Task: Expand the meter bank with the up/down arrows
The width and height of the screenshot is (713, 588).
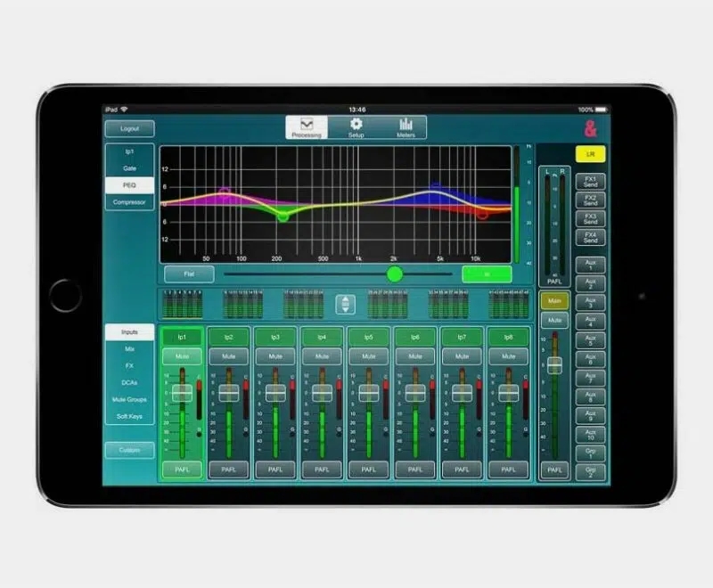Action: point(345,305)
